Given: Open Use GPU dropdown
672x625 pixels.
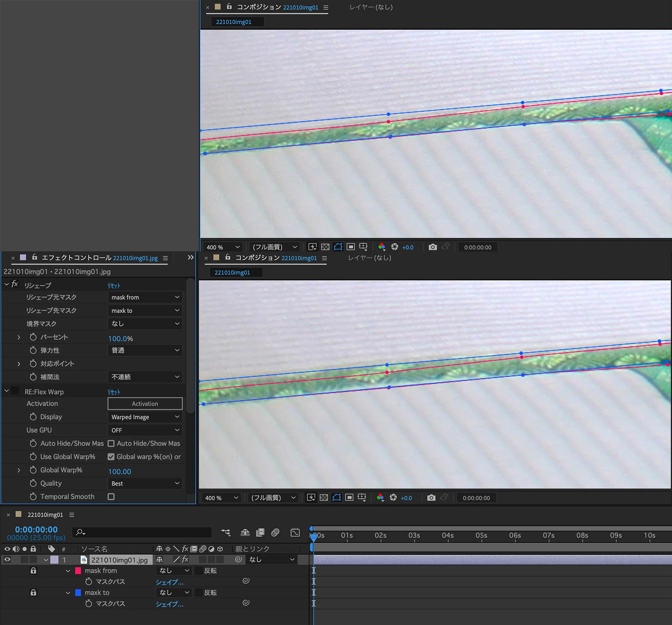Looking at the screenshot, I should click(145, 430).
